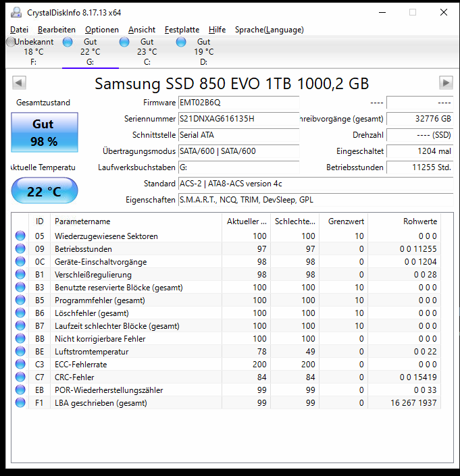Select Benutzte reservierte Blöcke (gesamt) text
This screenshot has height=476, width=460.
point(119,288)
